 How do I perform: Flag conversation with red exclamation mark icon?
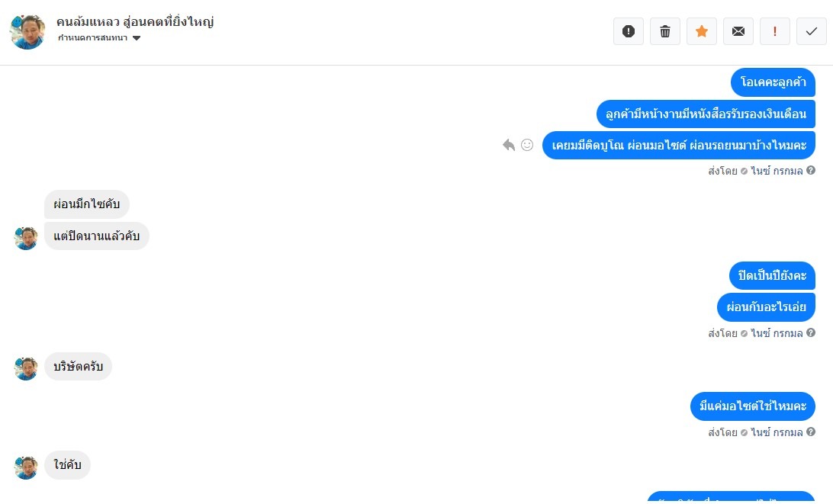[775, 31]
